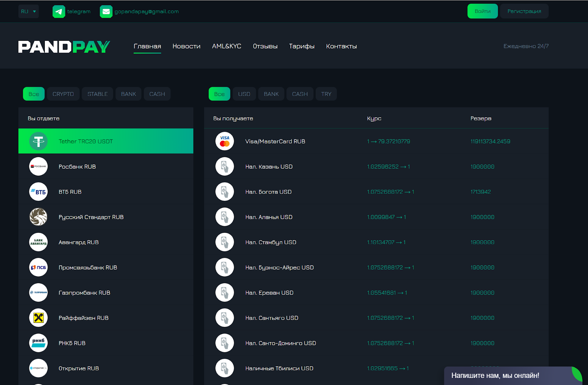Open the Контакты page
This screenshot has width=588, height=385.
pos(341,46)
